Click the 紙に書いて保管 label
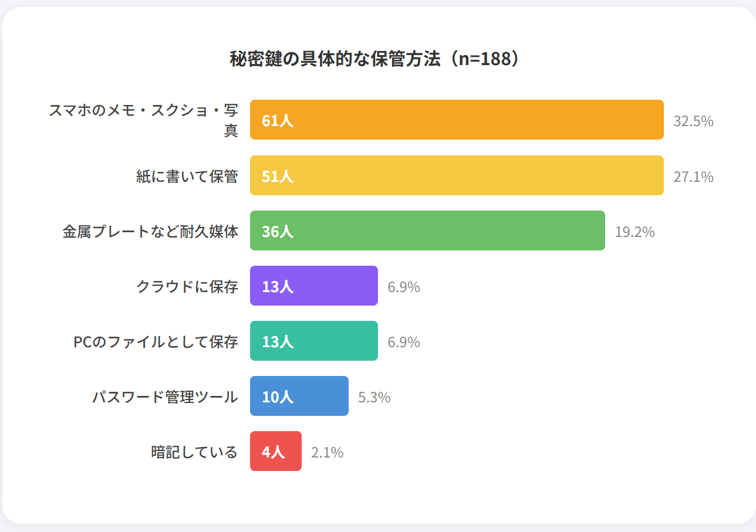Image resolution: width=756 pixels, height=532 pixels. (187, 176)
